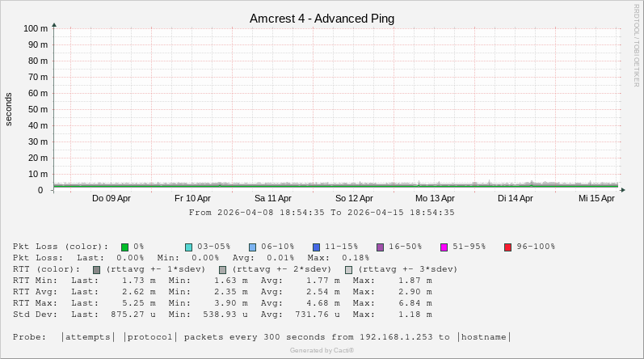Click the purple 16-50% loss swatch

(380, 247)
